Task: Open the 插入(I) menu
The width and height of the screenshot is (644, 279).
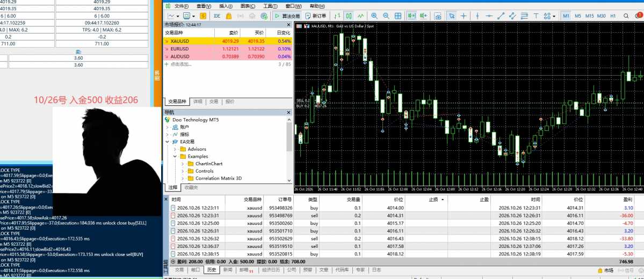Action: tap(226, 6)
